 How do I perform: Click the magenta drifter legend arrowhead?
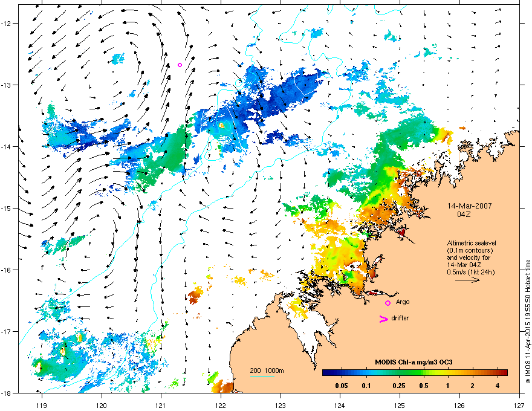click(x=383, y=319)
